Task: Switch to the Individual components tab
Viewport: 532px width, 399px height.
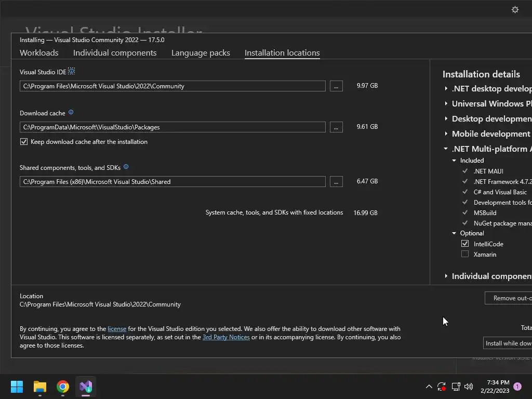Action: pos(115,53)
